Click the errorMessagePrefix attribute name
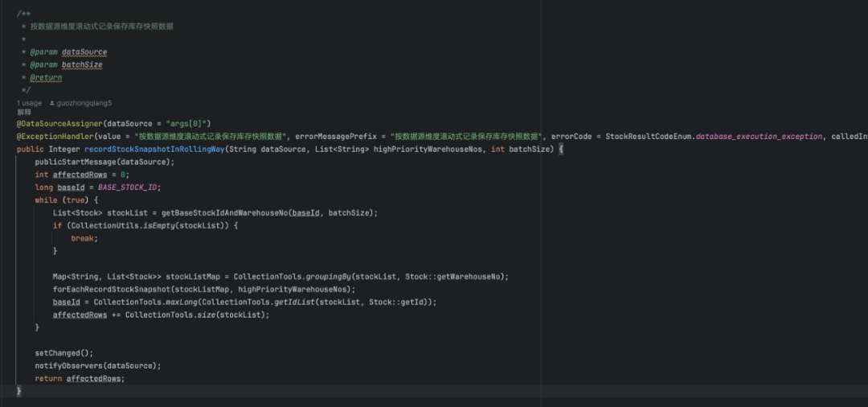Viewport: 868px width, 407px height. tap(336, 136)
